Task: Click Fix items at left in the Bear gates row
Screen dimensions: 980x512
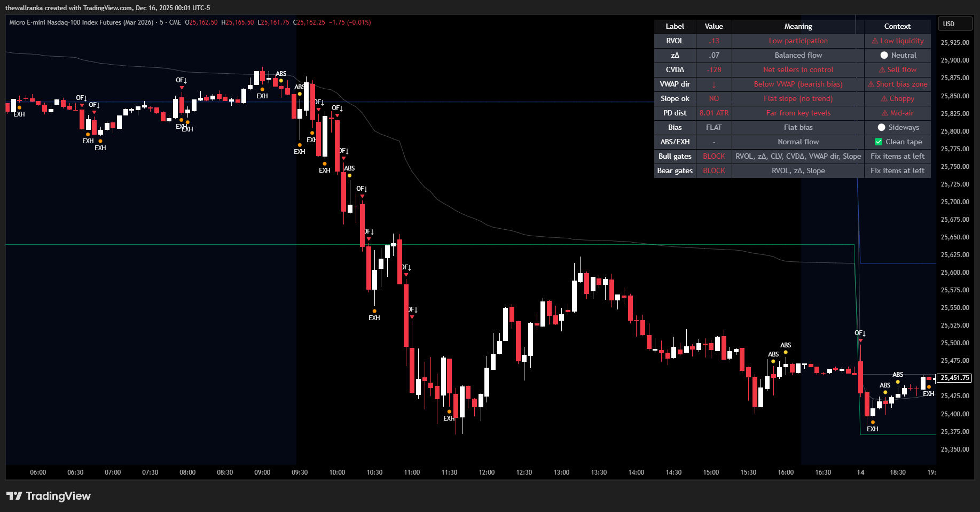Action: 898,170
